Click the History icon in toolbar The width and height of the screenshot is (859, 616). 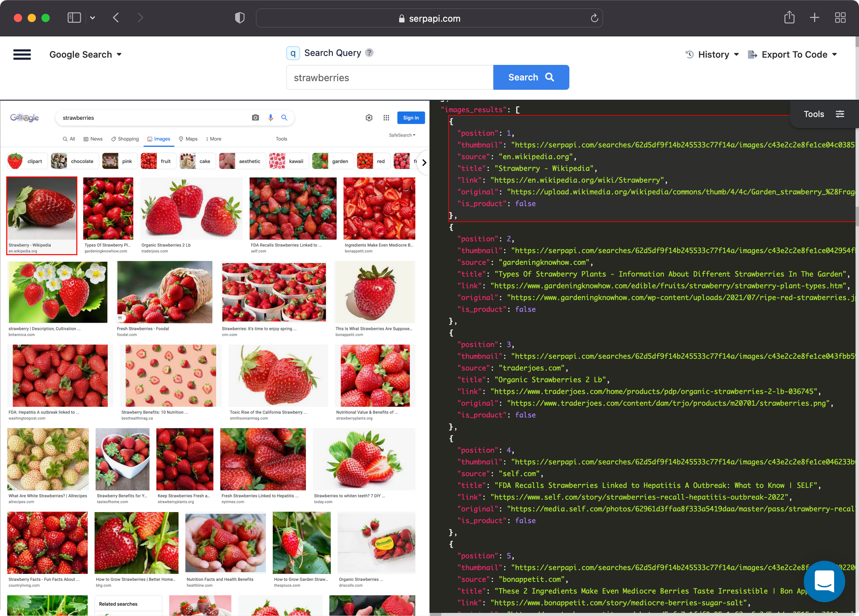click(690, 54)
